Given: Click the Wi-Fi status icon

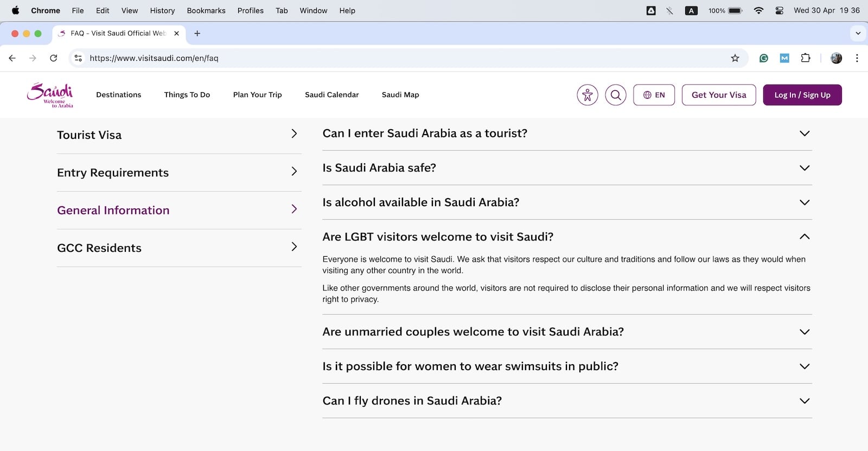Looking at the screenshot, I should tap(758, 10).
